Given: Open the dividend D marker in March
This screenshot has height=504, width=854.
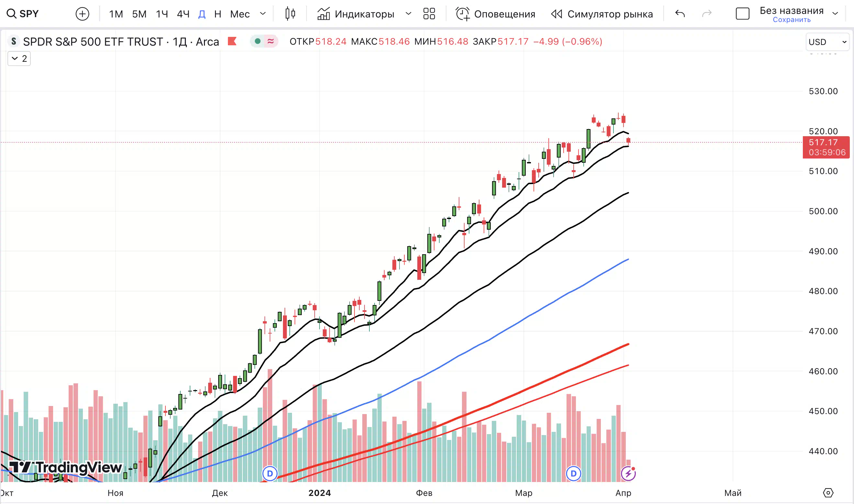Looking at the screenshot, I should (573, 474).
